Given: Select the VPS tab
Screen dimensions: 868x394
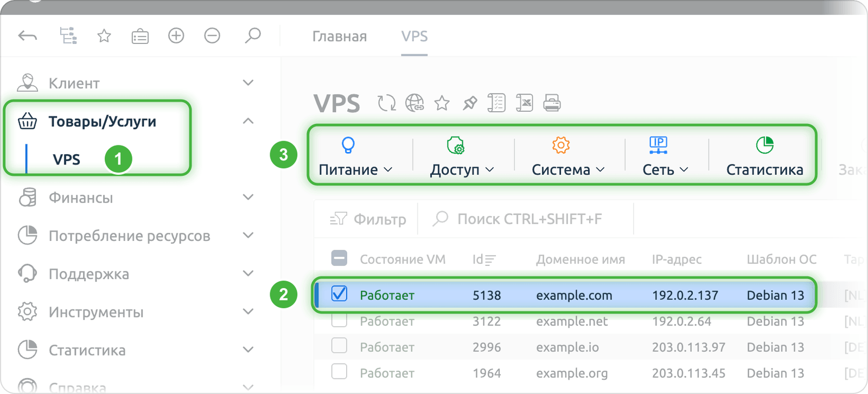Looking at the screenshot, I should point(414,36).
